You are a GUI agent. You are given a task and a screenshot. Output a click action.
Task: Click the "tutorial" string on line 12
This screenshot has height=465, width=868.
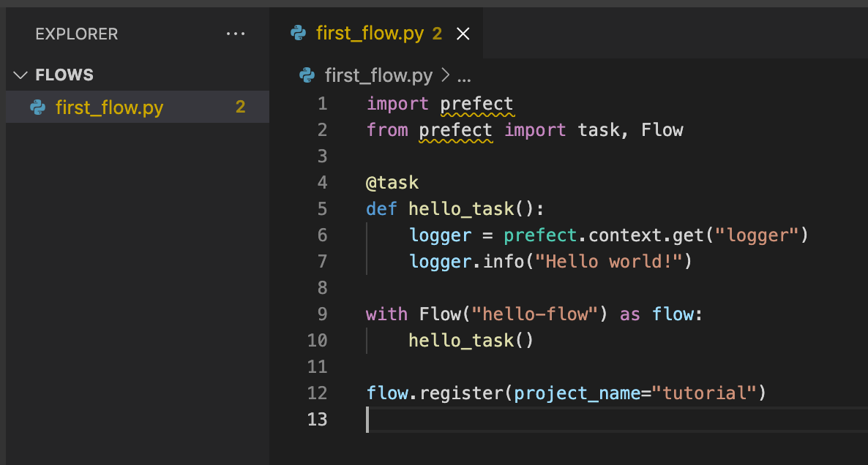(x=703, y=393)
